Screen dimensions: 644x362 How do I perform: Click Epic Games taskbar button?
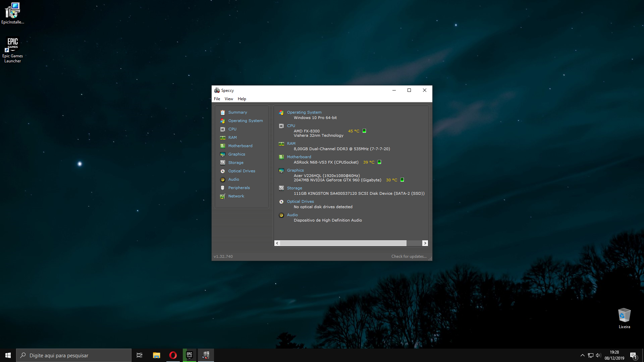(x=189, y=355)
